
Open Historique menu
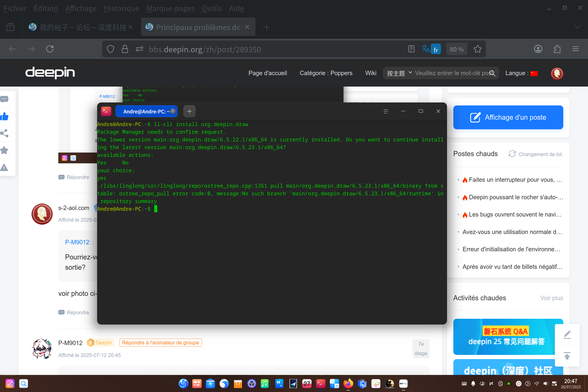(121, 8)
